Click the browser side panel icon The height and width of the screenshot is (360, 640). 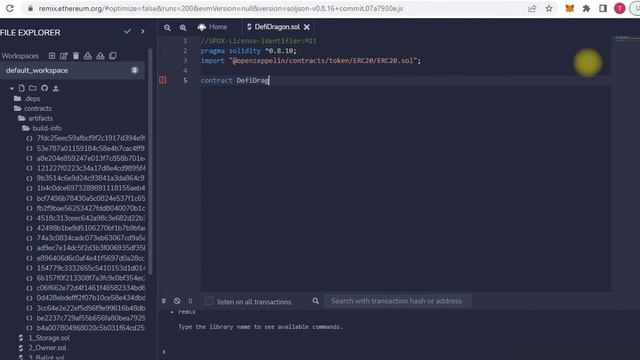(603, 9)
